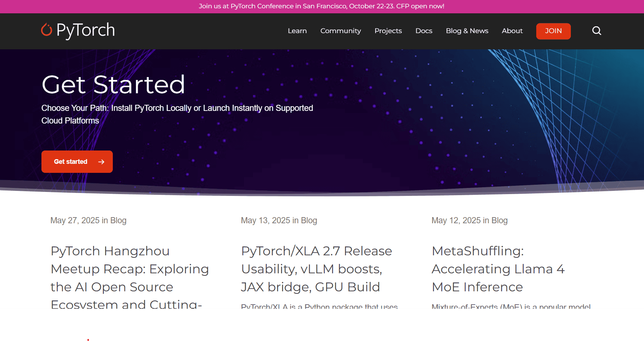The height and width of the screenshot is (341, 644).
Task: Open the About navigation menu
Action: tap(512, 31)
